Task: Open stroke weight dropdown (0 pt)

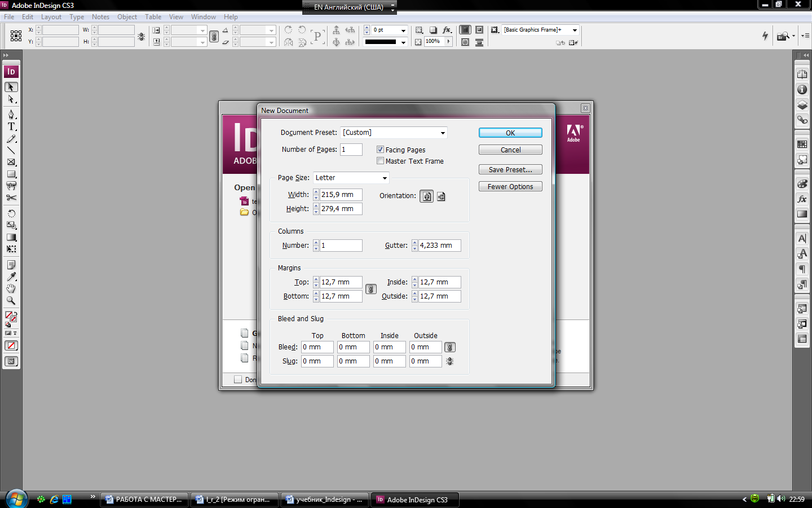Action: [403, 30]
